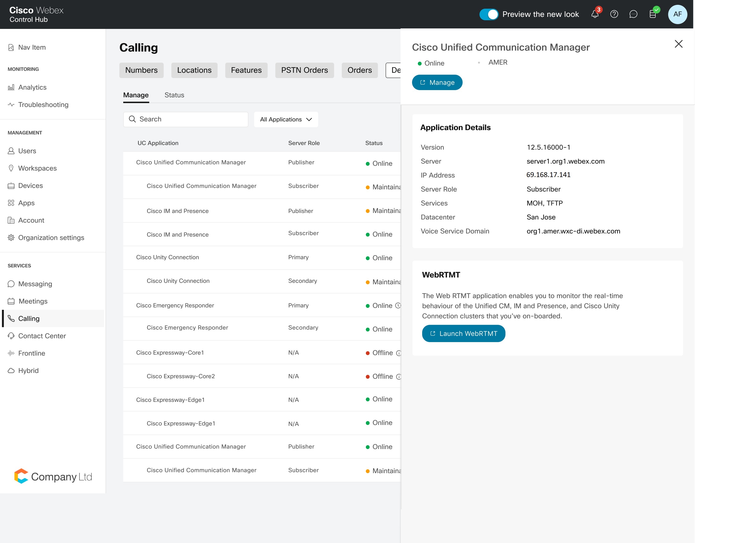This screenshot has width=756, height=543.
Task: Click the notifications bell icon
Action: click(x=594, y=14)
